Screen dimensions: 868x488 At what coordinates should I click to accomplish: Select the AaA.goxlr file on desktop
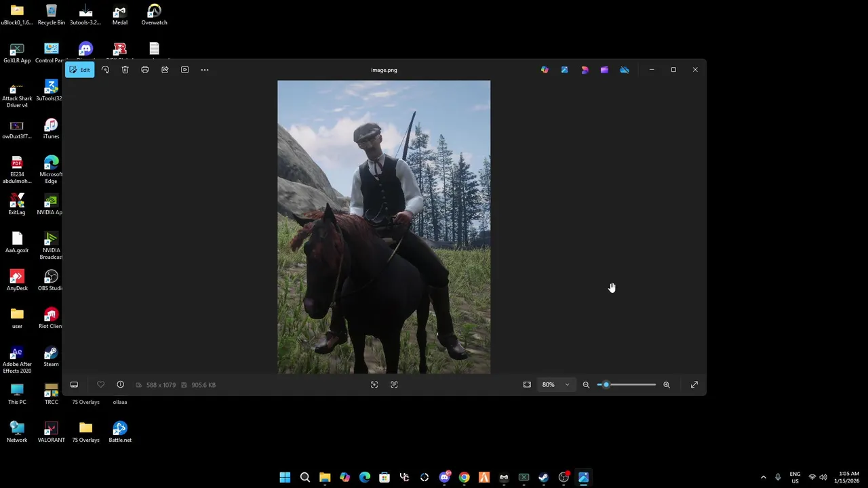17,243
